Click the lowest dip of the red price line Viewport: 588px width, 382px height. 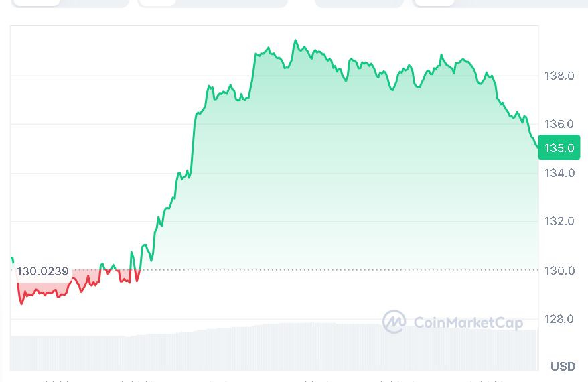pyautogui.click(x=21, y=304)
